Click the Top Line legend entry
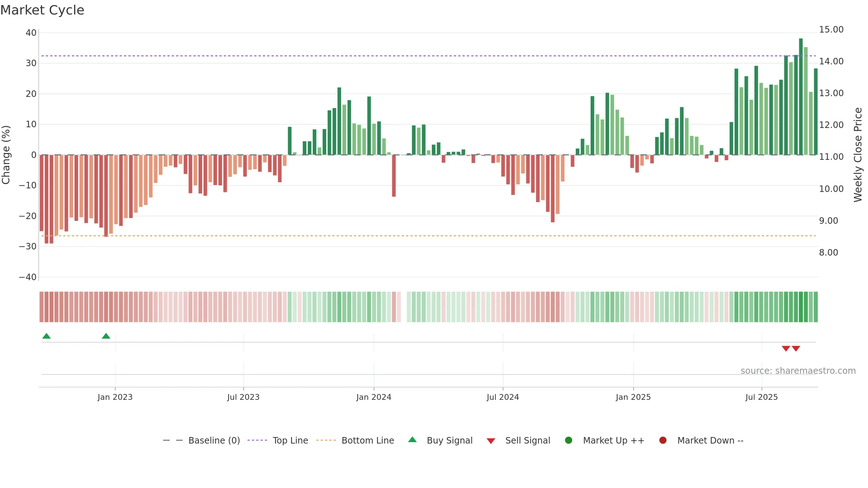Image resolution: width=868 pixels, height=488 pixels. pos(278,440)
